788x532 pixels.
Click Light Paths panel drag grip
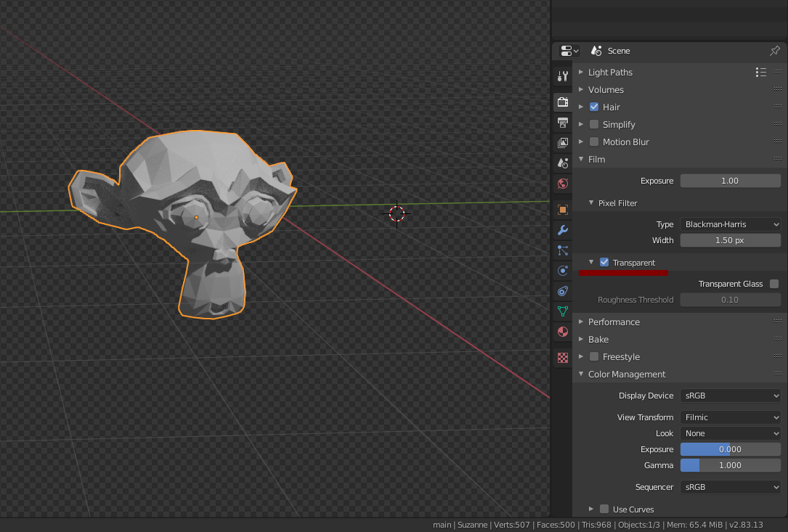click(x=778, y=72)
